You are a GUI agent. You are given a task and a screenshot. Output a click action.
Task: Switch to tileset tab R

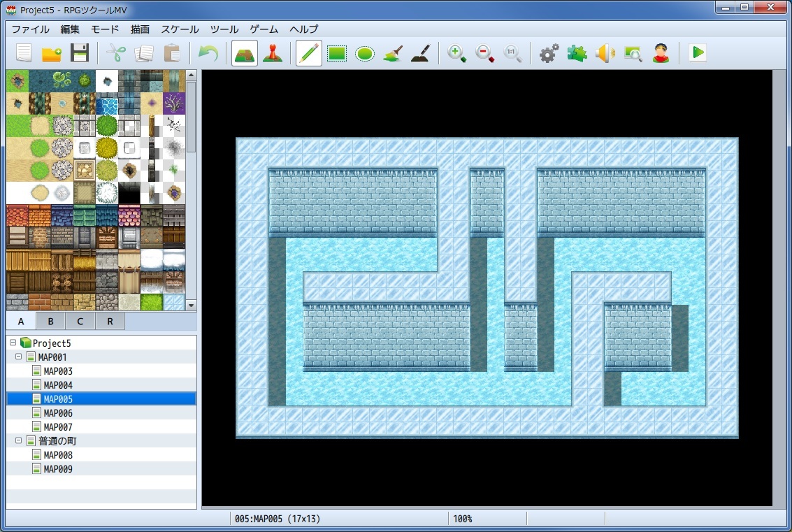110,322
